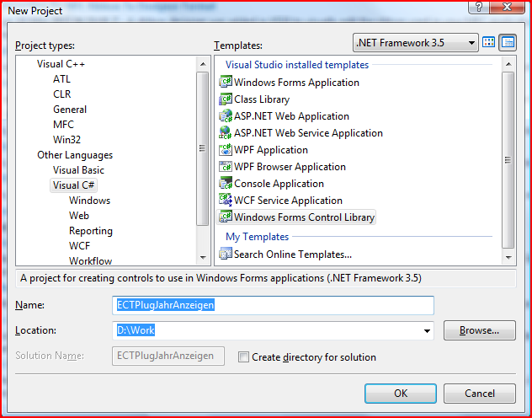
Task: Open the Location path dropdown arrow
Action: click(427, 330)
